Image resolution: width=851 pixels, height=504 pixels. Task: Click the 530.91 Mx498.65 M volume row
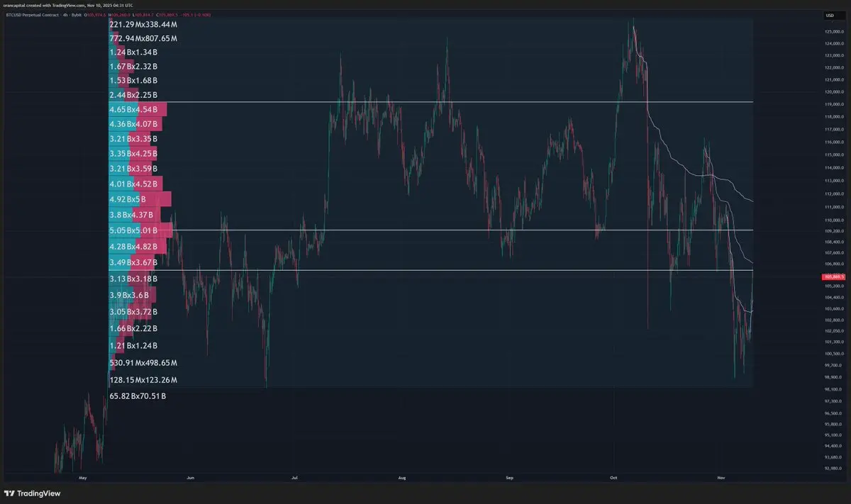point(143,363)
